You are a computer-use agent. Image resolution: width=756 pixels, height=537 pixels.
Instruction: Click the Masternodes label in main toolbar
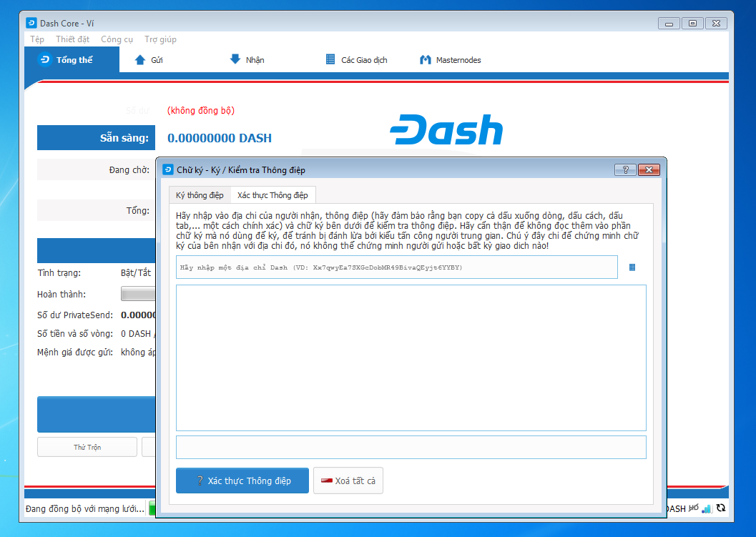click(458, 60)
